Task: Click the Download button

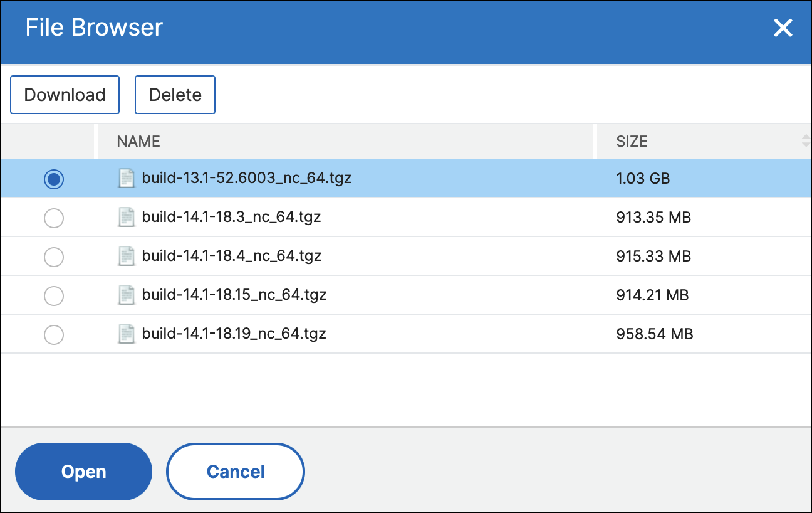Action: [x=65, y=95]
